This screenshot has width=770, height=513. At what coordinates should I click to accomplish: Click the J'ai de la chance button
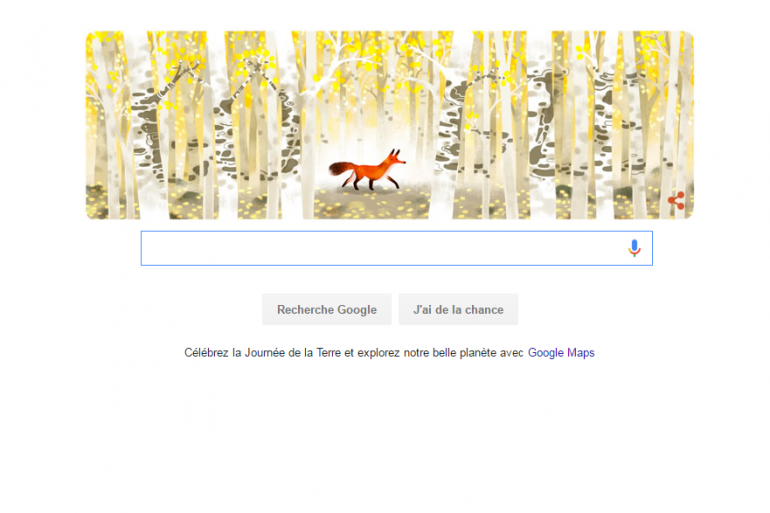pyautogui.click(x=458, y=309)
